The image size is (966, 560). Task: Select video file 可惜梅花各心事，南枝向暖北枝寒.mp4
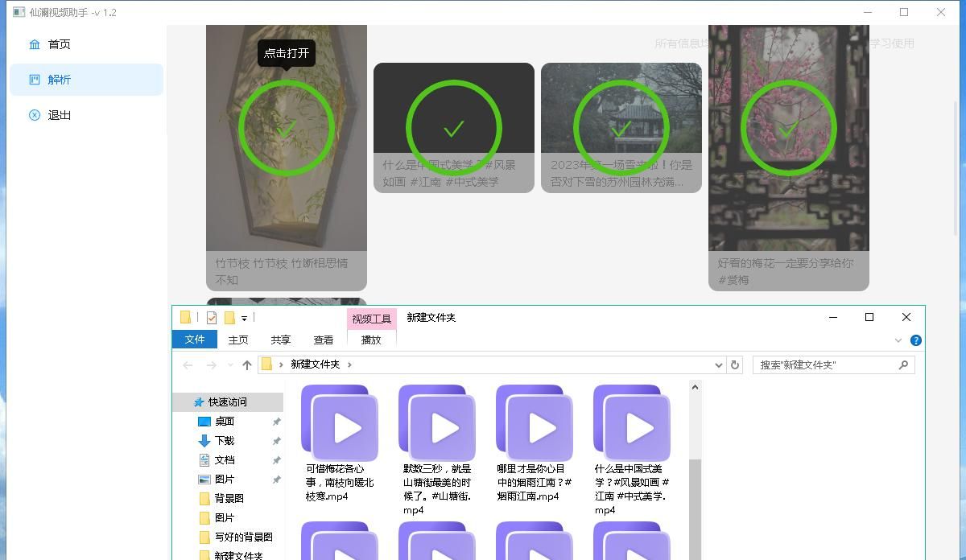click(x=339, y=443)
